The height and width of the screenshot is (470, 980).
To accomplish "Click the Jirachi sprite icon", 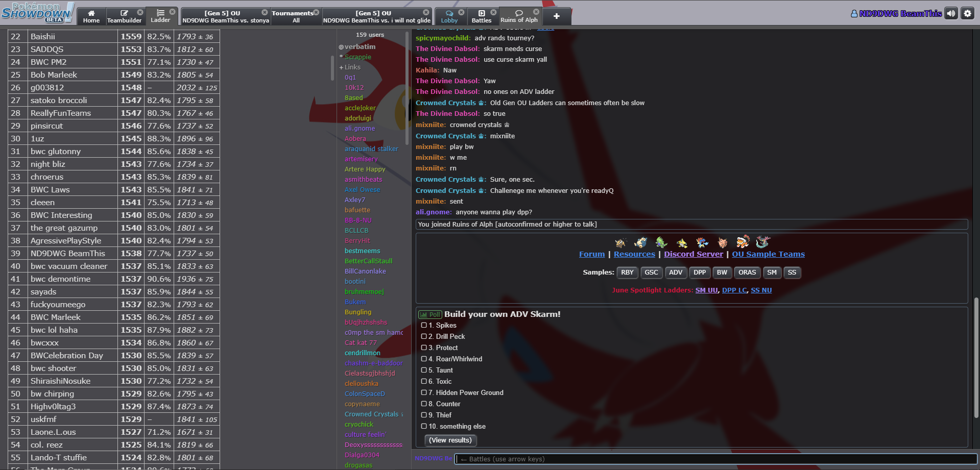I will pos(682,242).
